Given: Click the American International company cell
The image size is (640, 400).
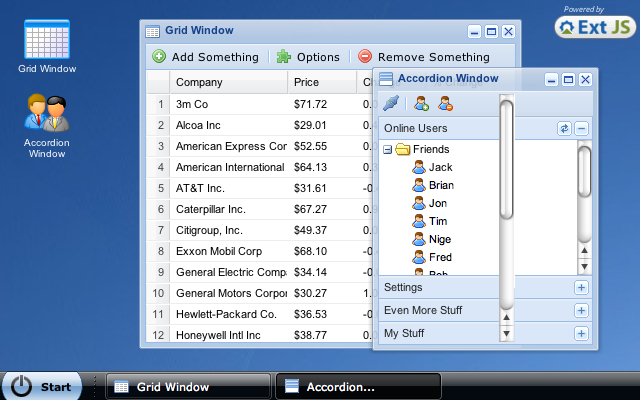Looking at the screenshot, I should point(229,167).
